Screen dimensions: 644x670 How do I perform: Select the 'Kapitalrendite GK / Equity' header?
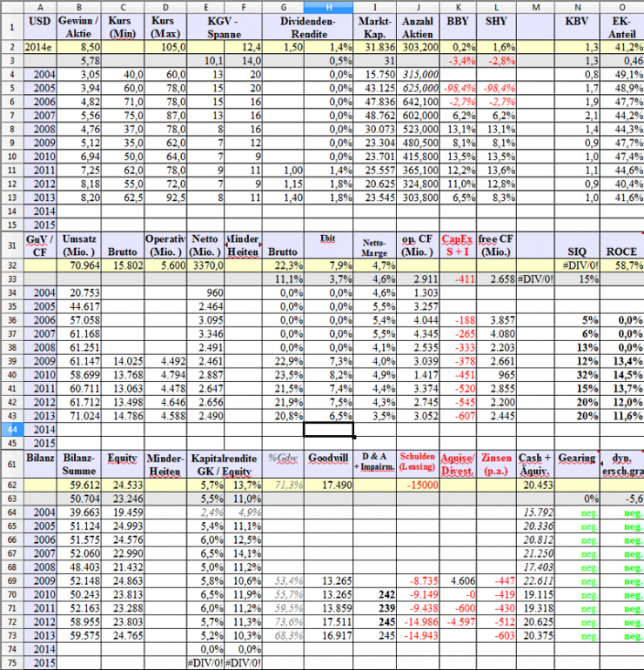click(225, 464)
